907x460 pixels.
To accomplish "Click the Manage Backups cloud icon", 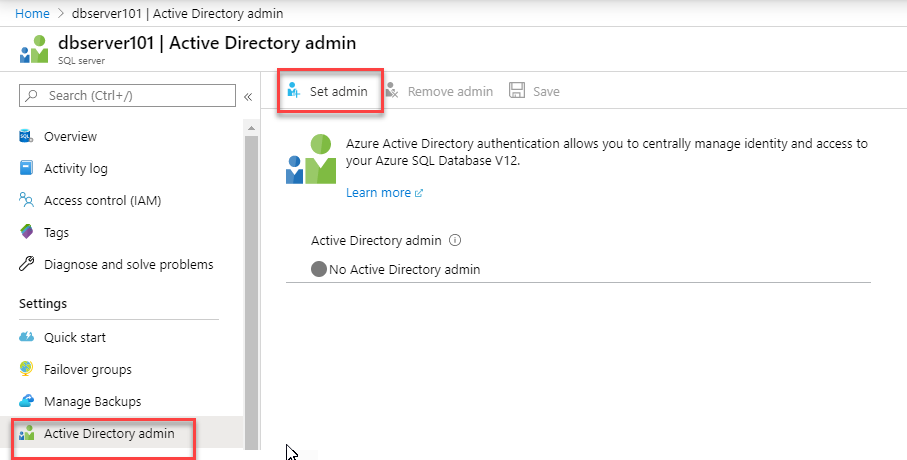I will pyautogui.click(x=27, y=401).
